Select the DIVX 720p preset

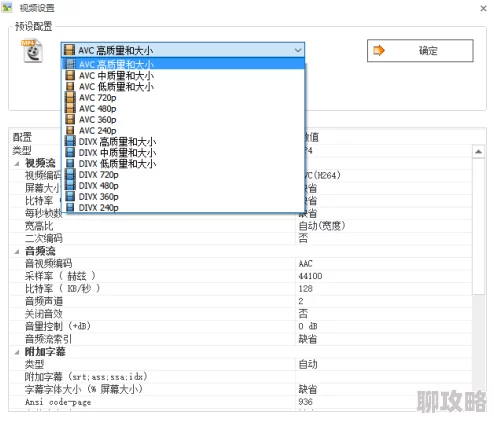[x=184, y=174]
